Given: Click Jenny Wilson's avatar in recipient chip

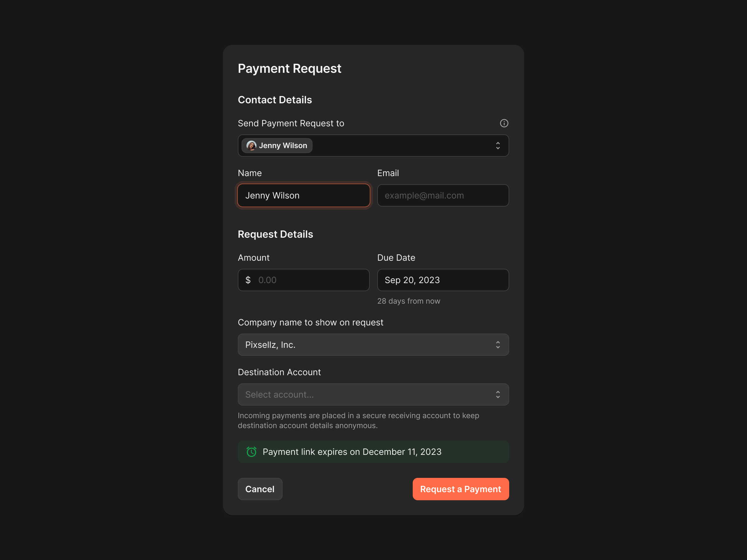Looking at the screenshot, I should 251,146.
